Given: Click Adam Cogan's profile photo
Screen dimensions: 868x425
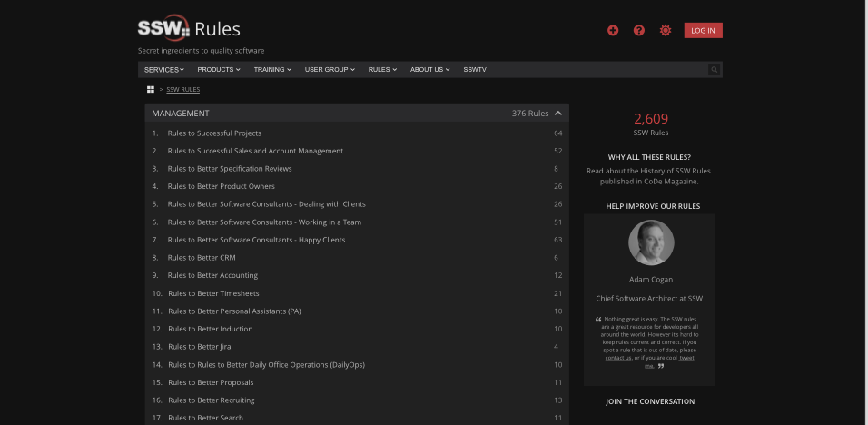Looking at the screenshot, I should click(x=651, y=243).
